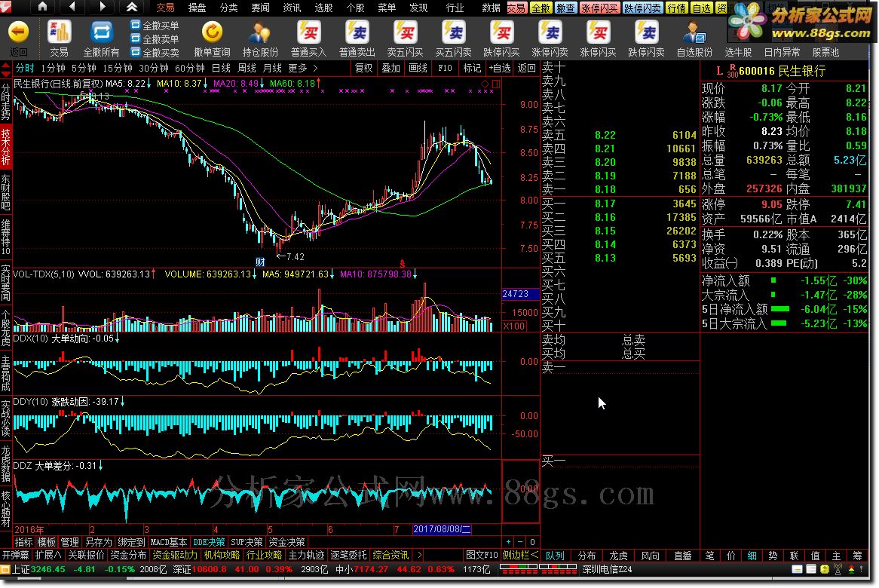Expand the 扩展∧ panel
Image resolution: width=879 pixels, height=588 pixels.
click(48, 555)
